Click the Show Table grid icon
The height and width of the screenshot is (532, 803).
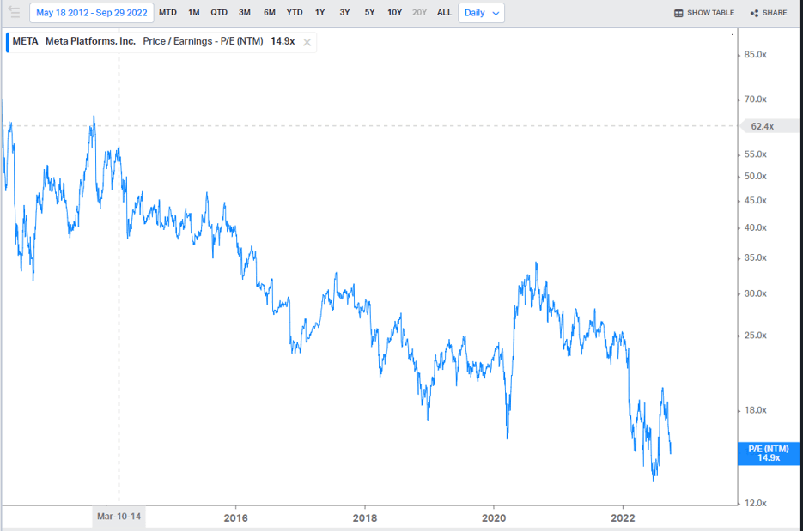tap(678, 13)
